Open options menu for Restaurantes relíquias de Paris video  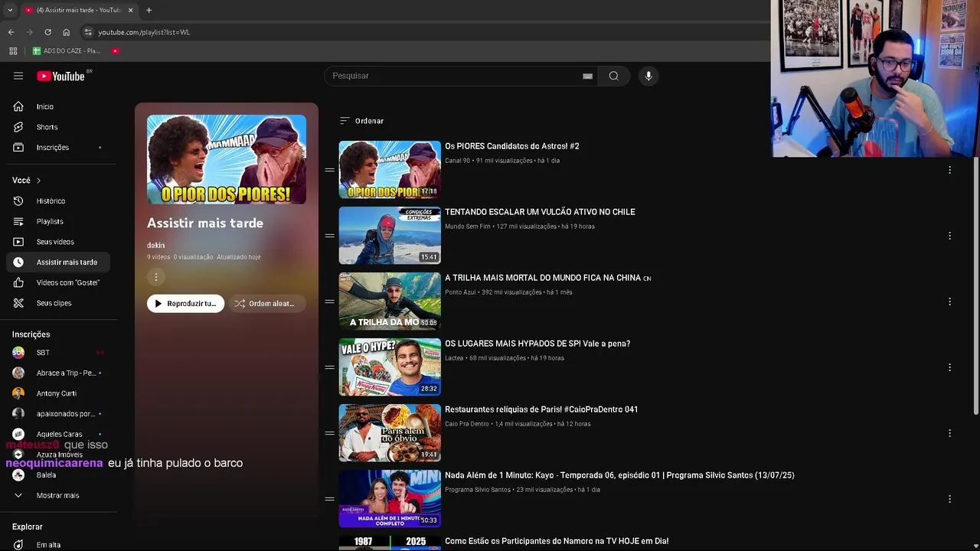pos(949,433)
